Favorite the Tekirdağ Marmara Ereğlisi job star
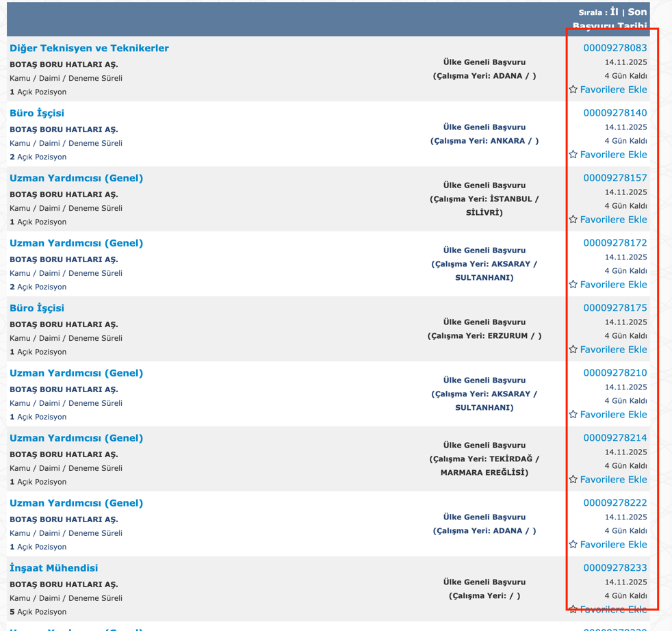The height and width of the screenshot is (631, 672). (573, 480)
